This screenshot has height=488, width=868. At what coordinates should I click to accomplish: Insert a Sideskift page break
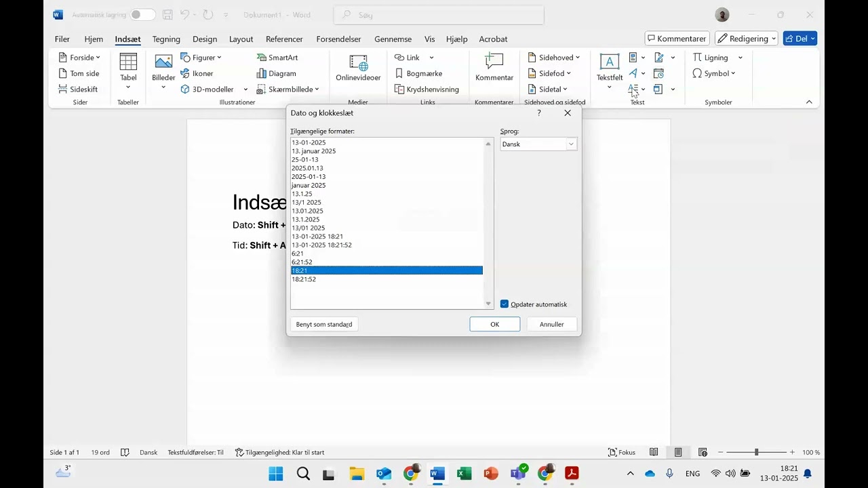78,89
